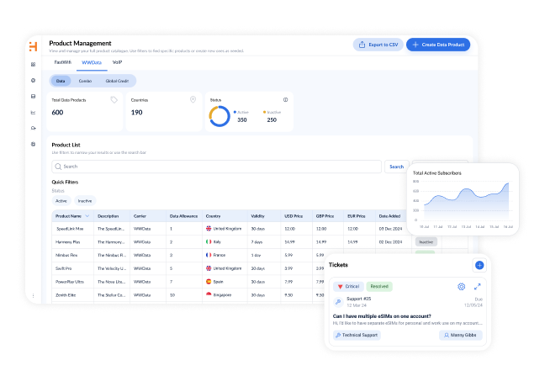The width and height of the screenshot is (545, 392).
Task: Select the Global Credit segment pill
Action: (x=117, y=81)
